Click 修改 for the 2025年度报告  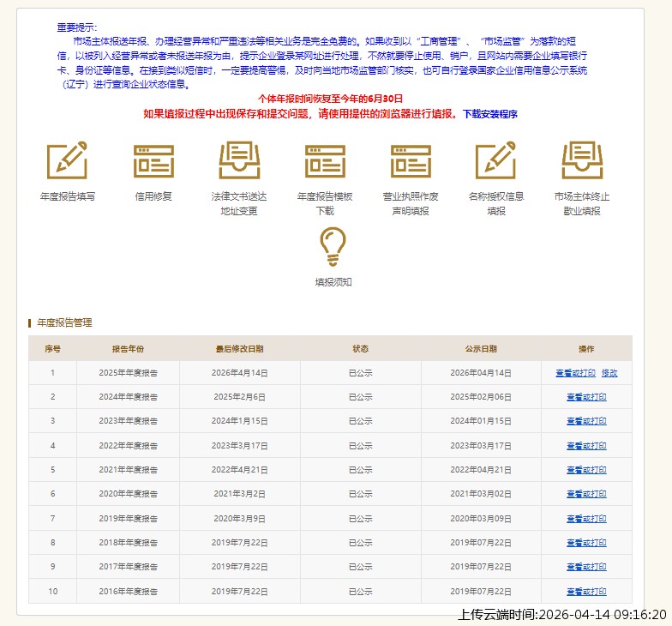pos(609,373)
